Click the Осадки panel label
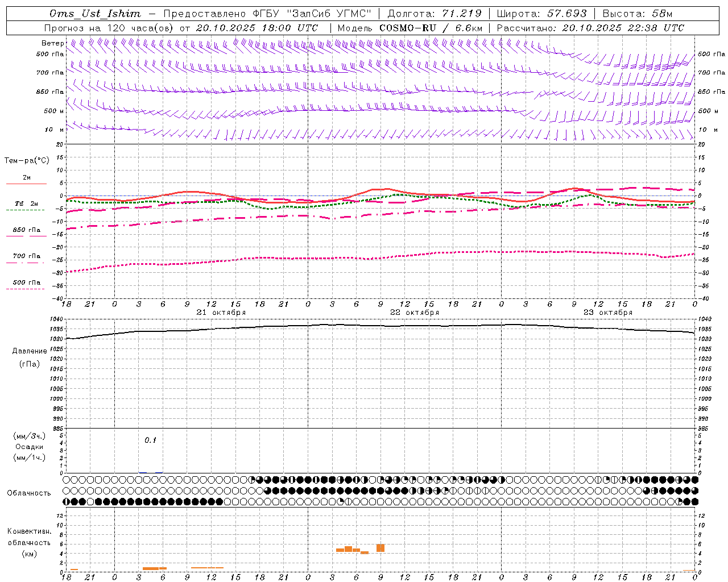Screen dimensions: 728x582 click(x=30, y=447)
